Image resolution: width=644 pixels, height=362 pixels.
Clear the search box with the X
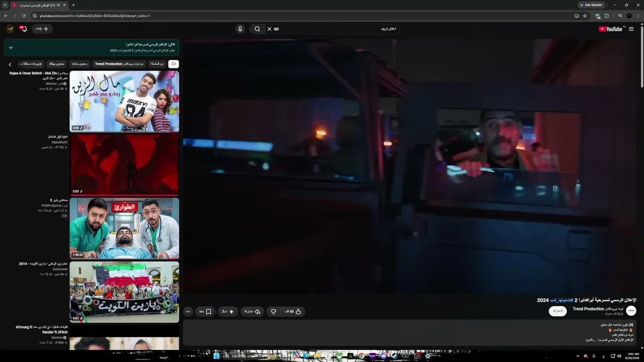[269, 29]
